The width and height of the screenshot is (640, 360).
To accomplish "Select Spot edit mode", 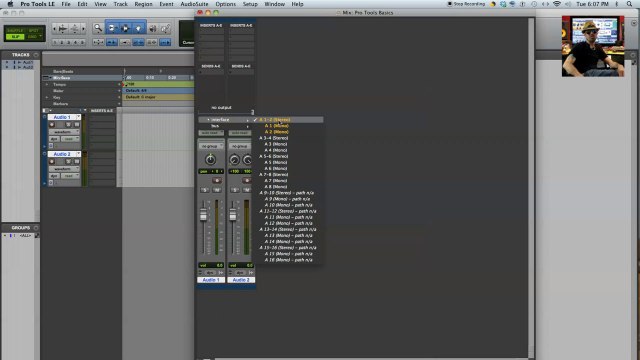I will (x=33, y=31).
